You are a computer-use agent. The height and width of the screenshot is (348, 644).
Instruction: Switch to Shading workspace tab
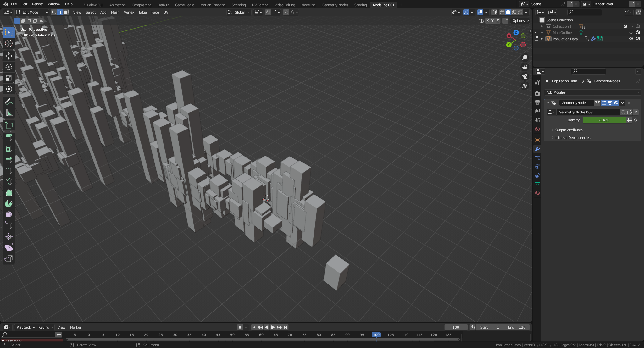360,5
